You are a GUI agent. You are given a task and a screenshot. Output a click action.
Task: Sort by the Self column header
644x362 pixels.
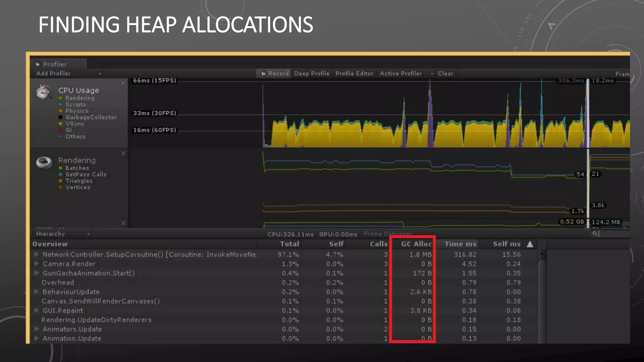click(336, 244)
